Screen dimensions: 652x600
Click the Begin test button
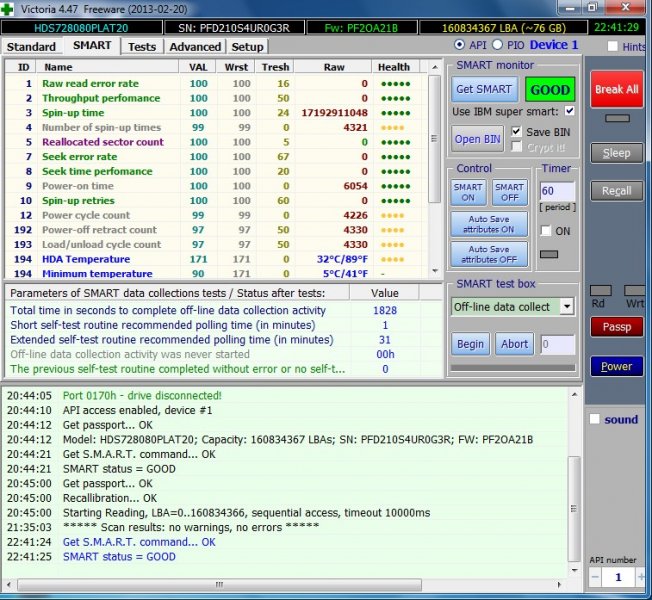(470, 344)
